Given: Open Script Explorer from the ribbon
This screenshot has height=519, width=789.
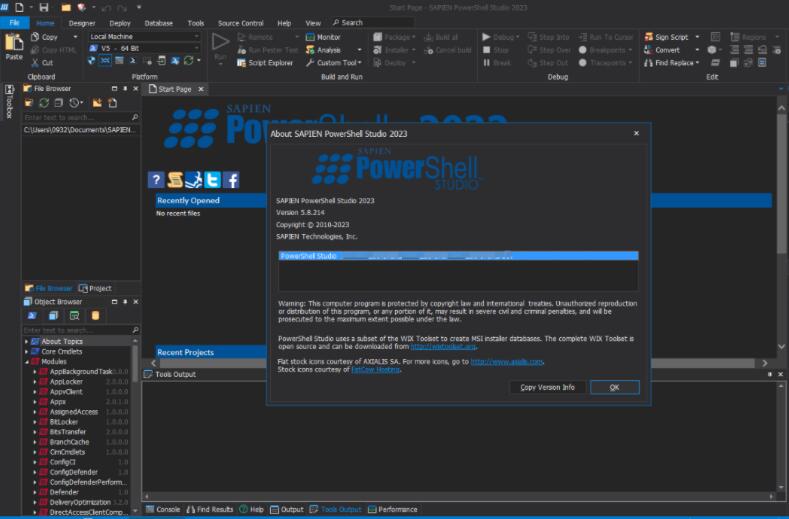Looking at the screenshot, I should click(x=265, y=63).
